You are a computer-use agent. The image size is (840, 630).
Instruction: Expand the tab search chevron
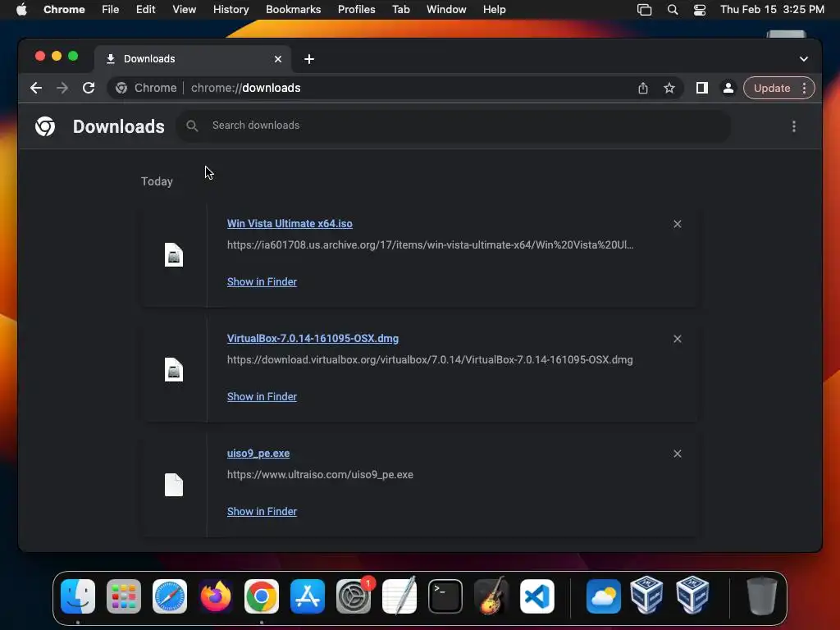(804, 59)
